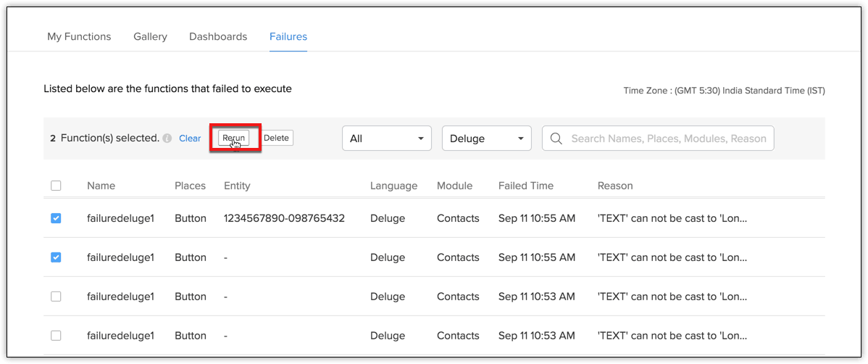
Task: Focus the Search Names, Places, Modules field
Action: (668, 138)
